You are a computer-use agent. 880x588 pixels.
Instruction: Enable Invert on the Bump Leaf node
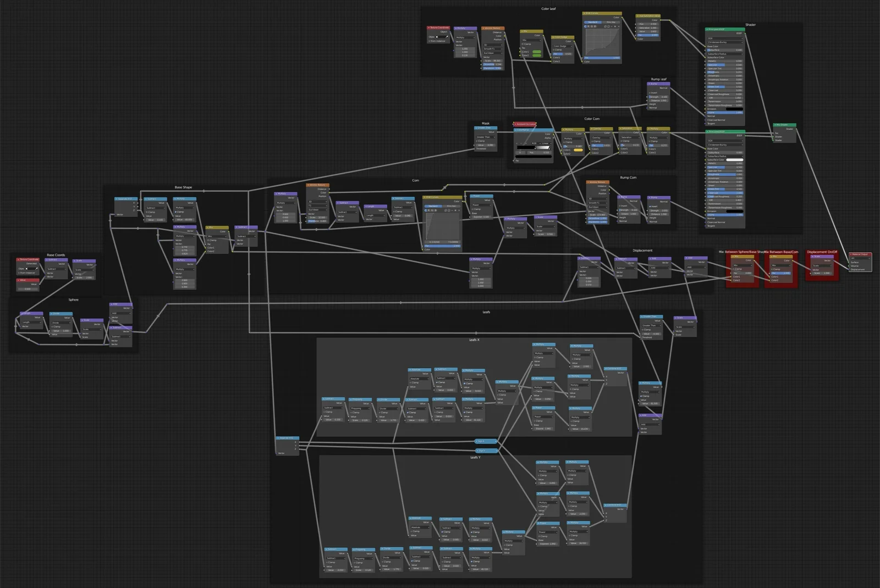[650, 93]
